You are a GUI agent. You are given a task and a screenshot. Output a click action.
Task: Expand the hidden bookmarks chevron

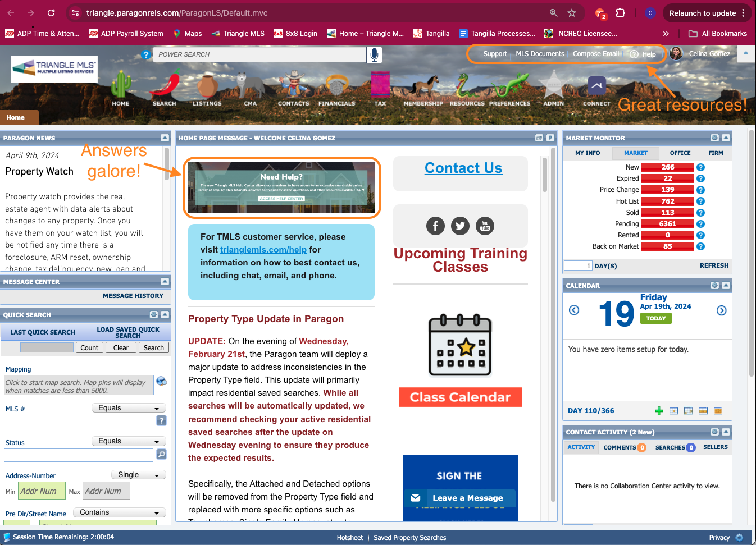pos(666,34)
